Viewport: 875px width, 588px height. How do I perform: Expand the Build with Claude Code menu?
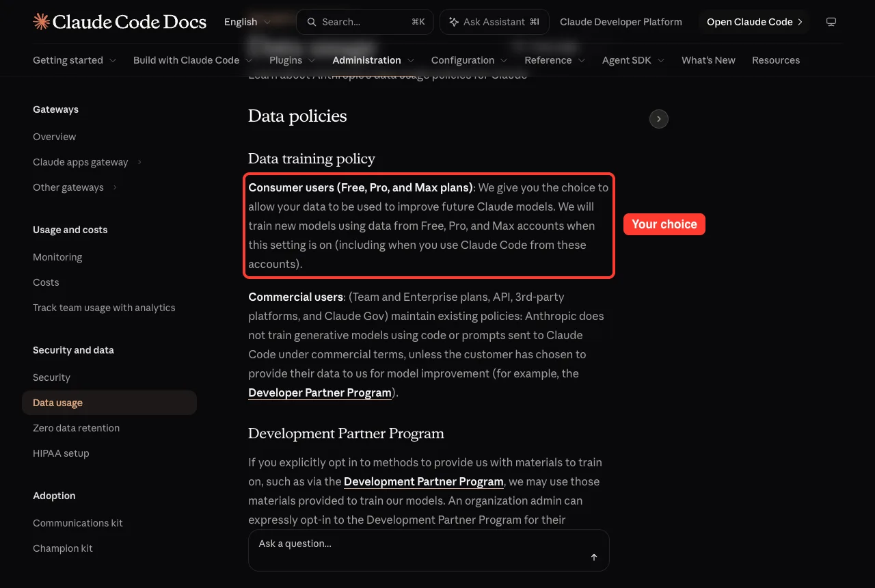193,60
